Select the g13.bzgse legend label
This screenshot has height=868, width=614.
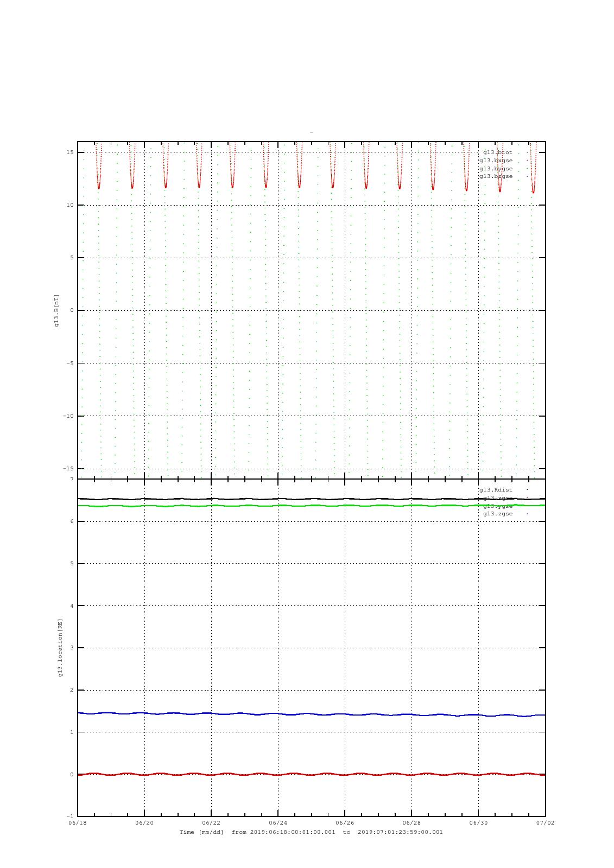tap(496, 176)
